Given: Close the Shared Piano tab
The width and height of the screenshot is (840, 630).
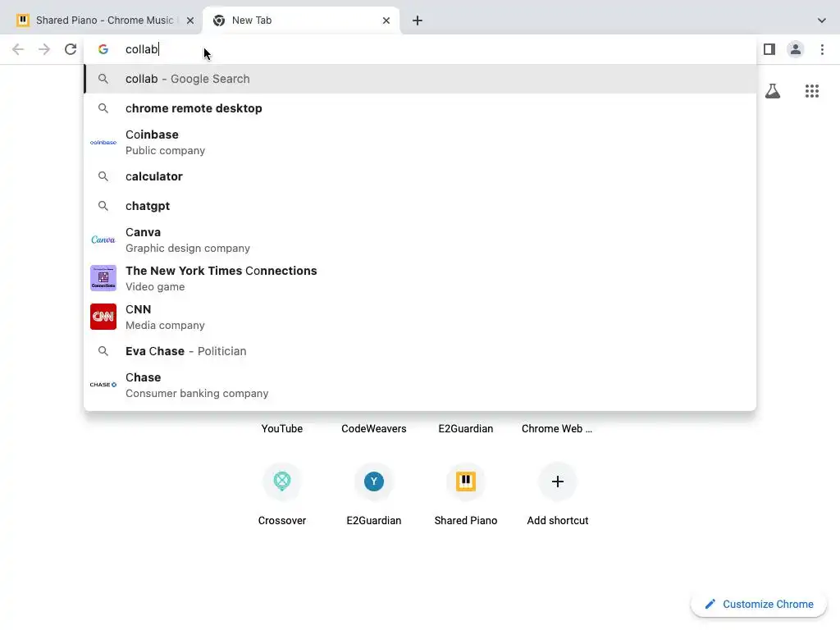Looking at the screenshot, I should 190,21.
